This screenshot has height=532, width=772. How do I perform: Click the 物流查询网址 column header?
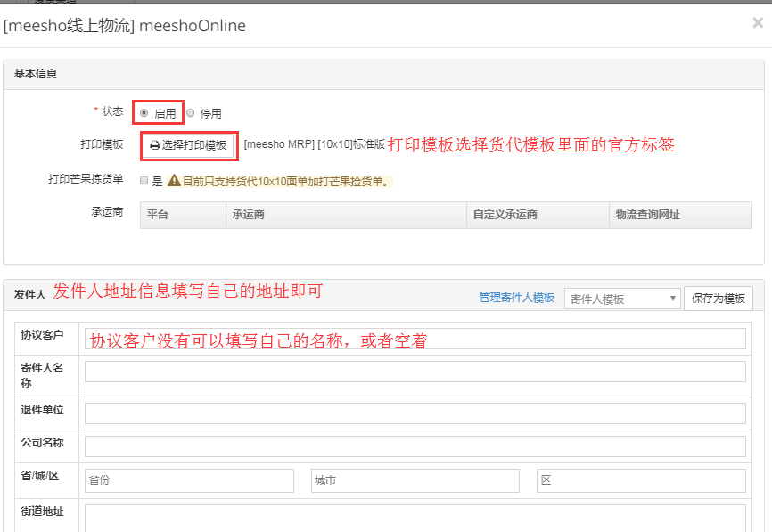click(x=648, y=215)
